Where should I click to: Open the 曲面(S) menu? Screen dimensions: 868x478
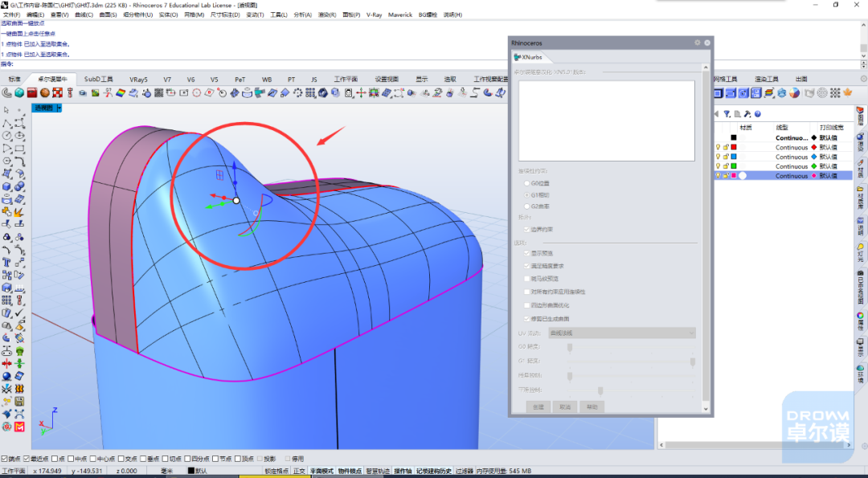[x=108, y=15]
